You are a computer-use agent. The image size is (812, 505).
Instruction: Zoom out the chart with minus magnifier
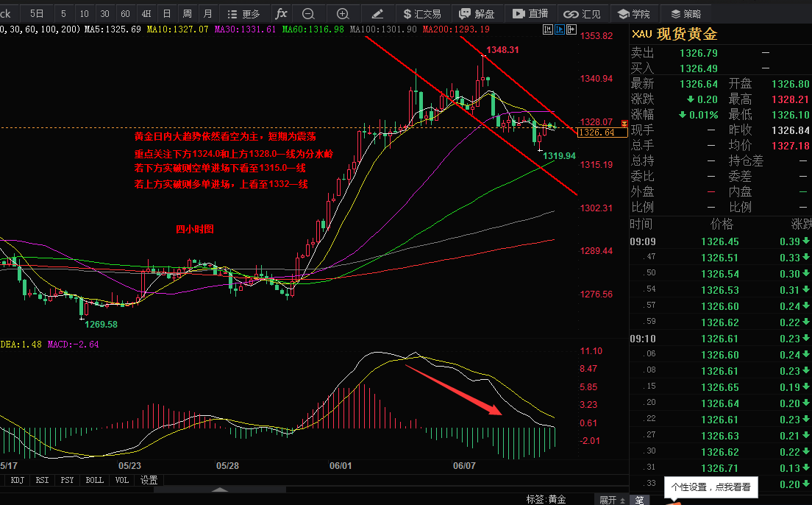[308, 14]
